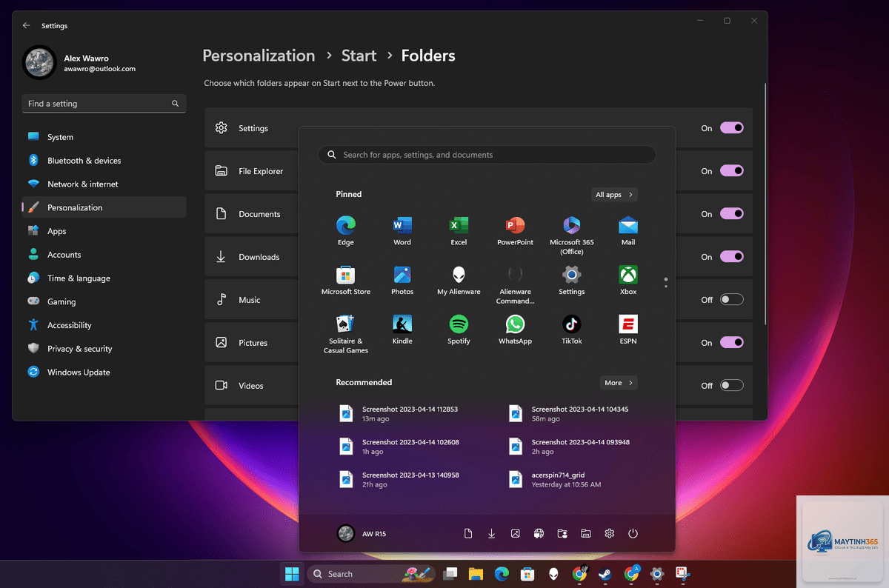Viewport: 889px width, 588px height.
Task: Launch Word from the Start menu
Action: point(402,230)
